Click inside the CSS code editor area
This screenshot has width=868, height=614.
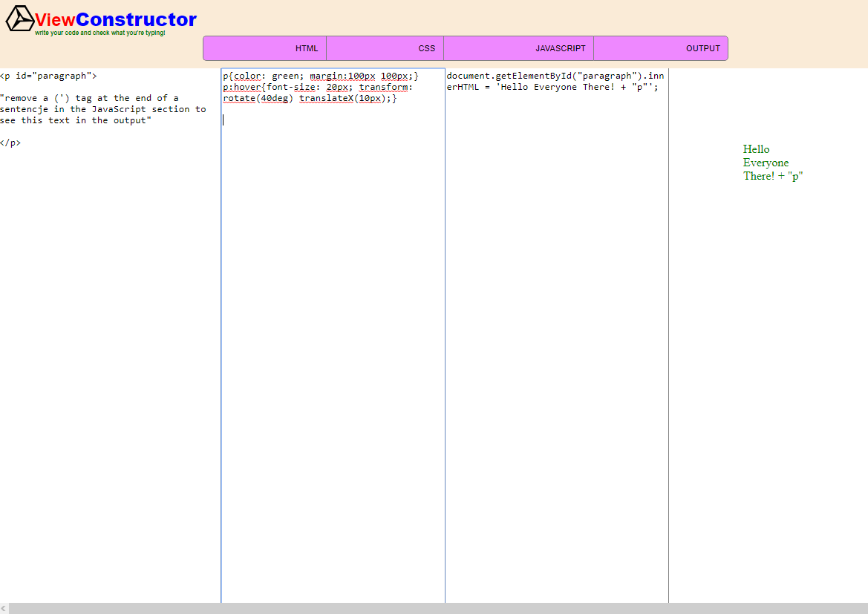333,336
